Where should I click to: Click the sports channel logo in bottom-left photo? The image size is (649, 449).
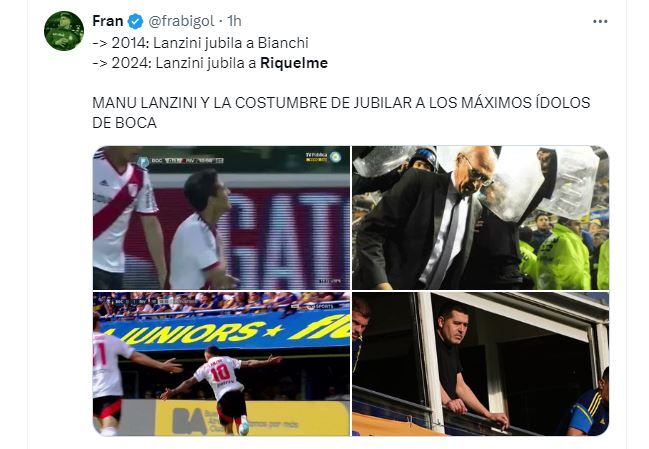tap(318, 306)
